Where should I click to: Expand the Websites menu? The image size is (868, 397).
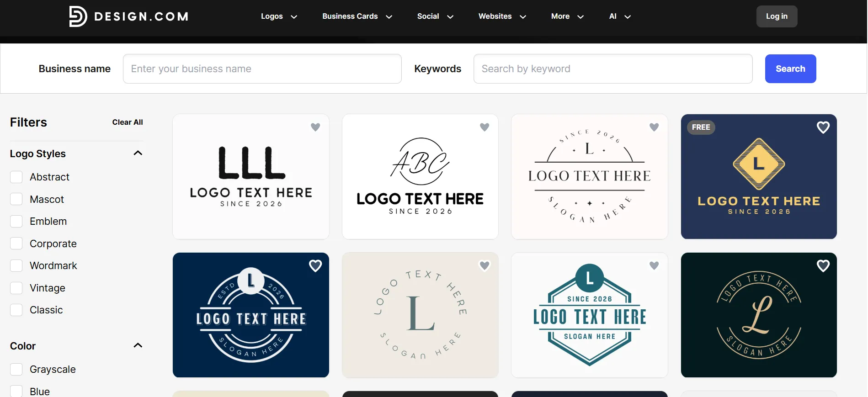pos(502,16)
